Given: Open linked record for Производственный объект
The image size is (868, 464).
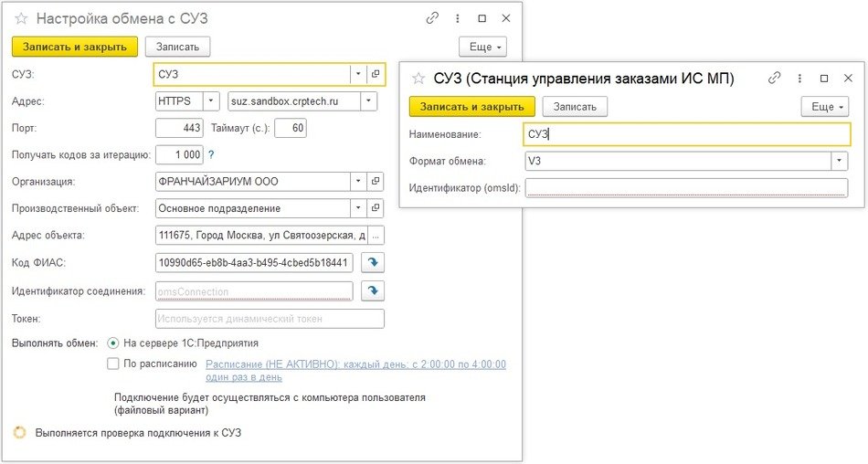Looking at the screenshot, I should tap(376, 208).
